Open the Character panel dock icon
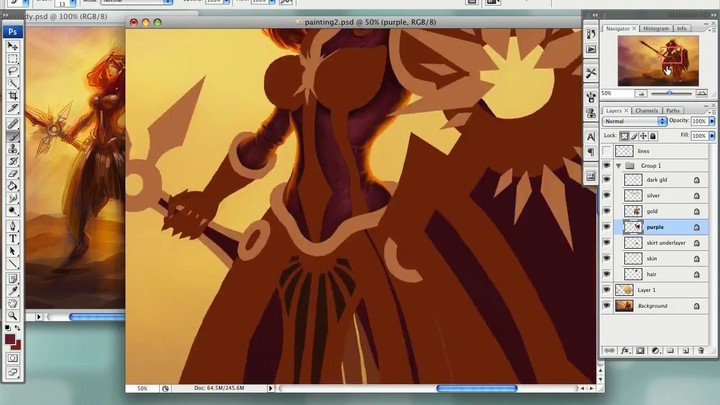This screenshot has height=405, width=720. 591,136
